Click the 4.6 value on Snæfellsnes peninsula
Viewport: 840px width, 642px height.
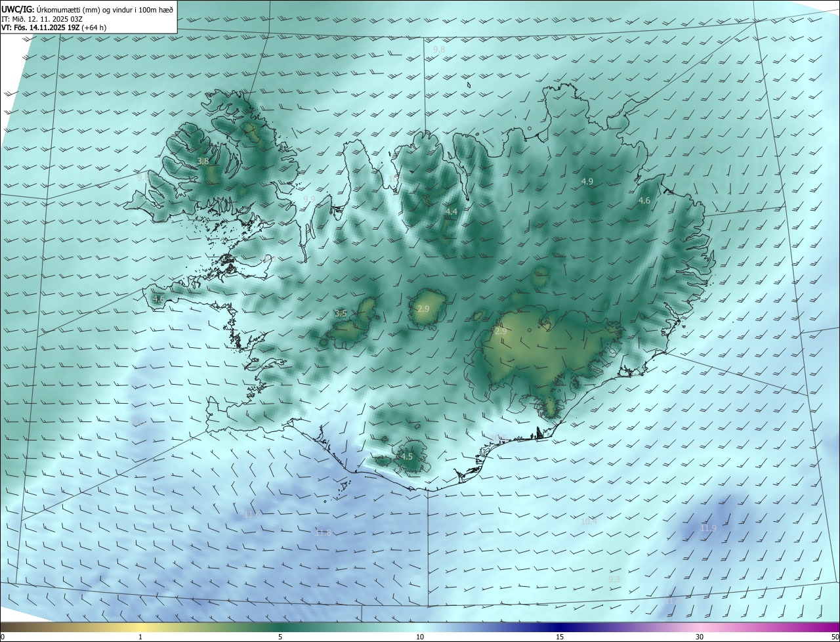tap(158, 299)
